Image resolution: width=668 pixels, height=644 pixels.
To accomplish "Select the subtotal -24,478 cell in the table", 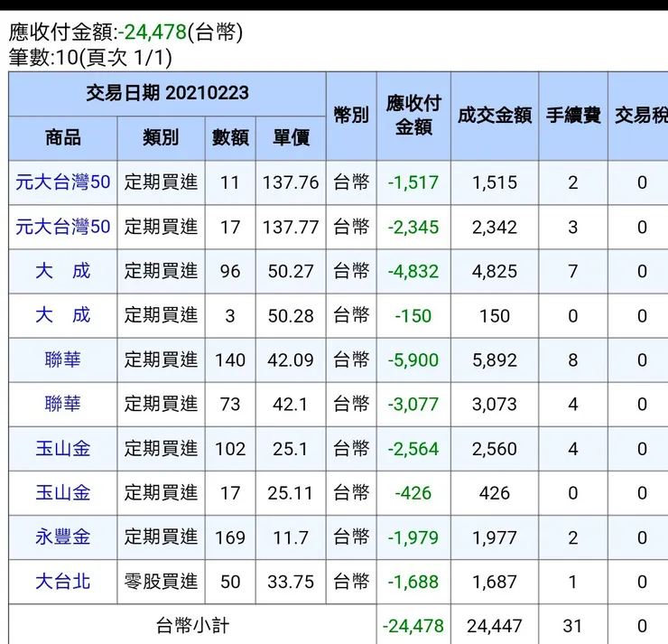I will point(413,626).
